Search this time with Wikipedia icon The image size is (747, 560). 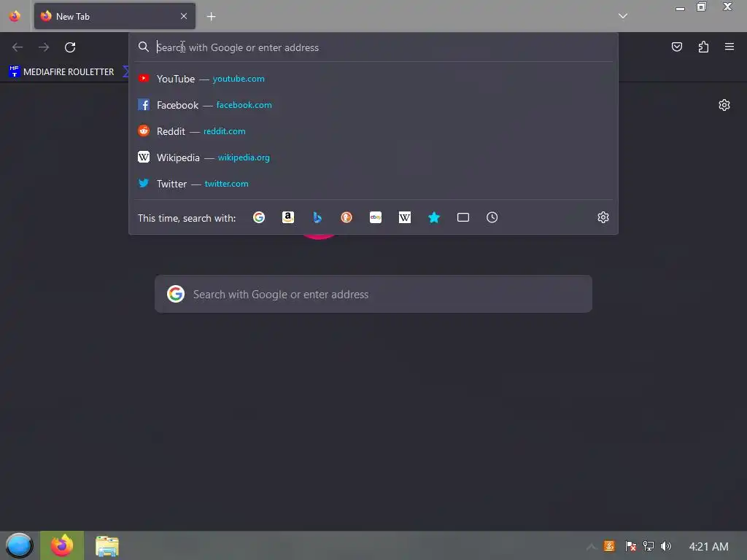404,217
